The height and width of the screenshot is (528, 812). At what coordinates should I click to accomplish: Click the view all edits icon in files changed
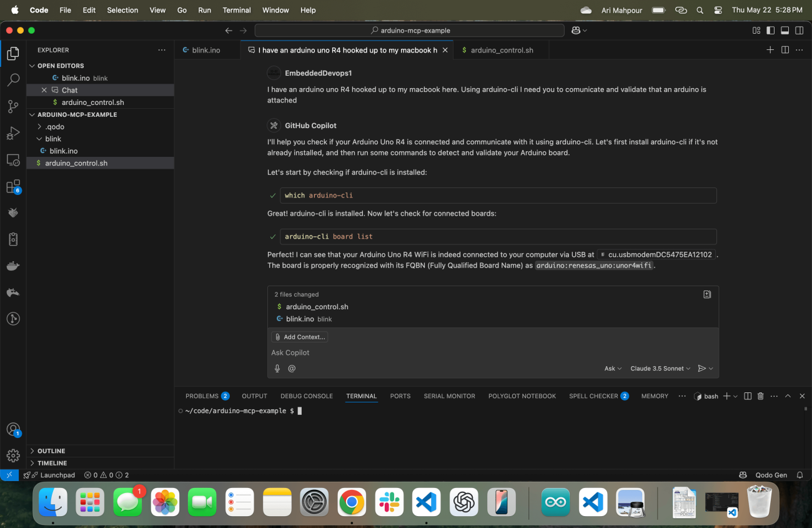pyautogui.click(x=707, y=294)
